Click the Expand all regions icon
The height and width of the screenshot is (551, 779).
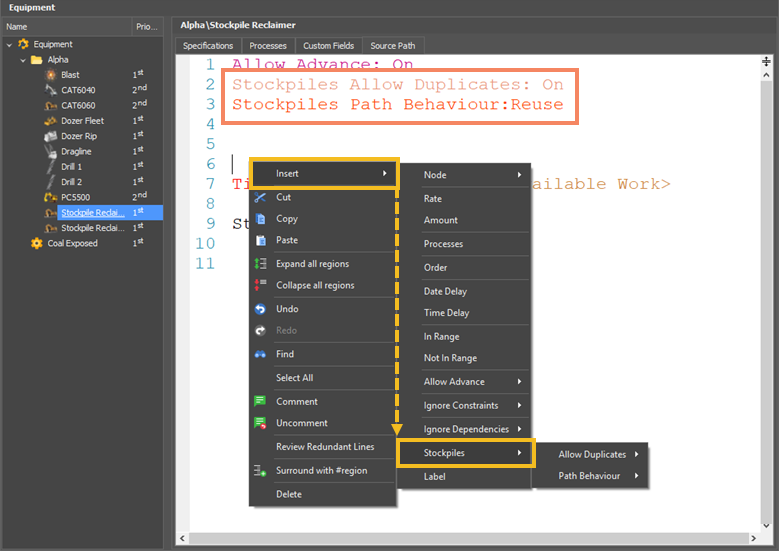tap(260, 264)
